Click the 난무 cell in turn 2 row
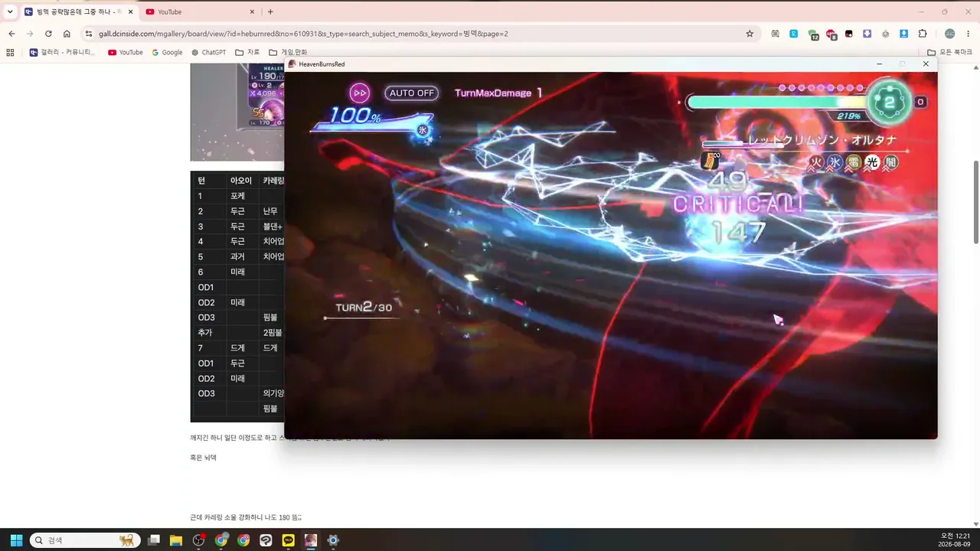 coord(270,211)
